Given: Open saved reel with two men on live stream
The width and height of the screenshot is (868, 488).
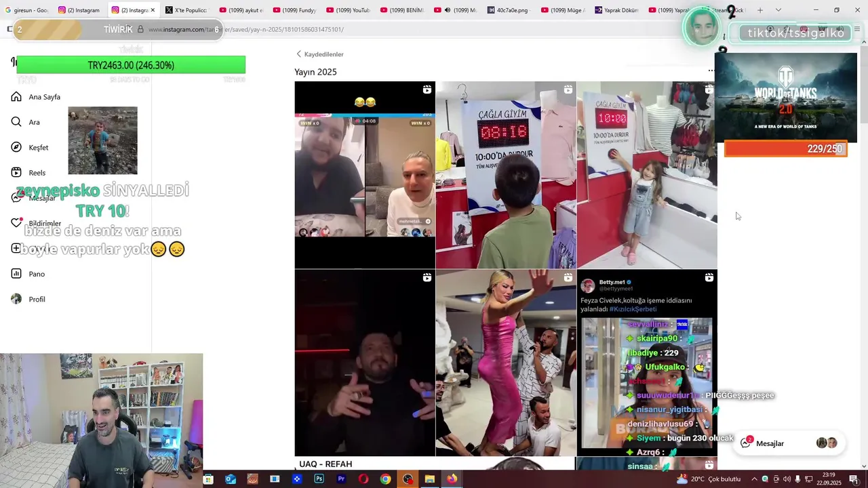Looking at the screenshot, I should click(x=365, y=175).
